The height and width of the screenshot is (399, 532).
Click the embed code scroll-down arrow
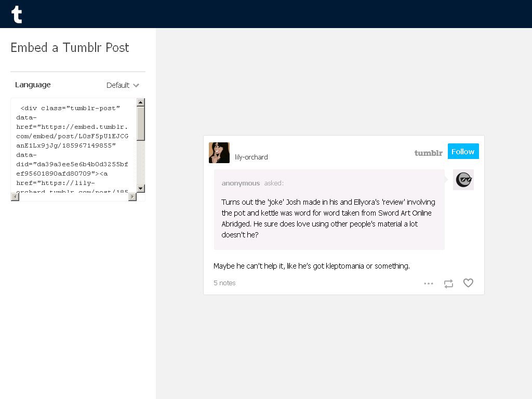141,188
